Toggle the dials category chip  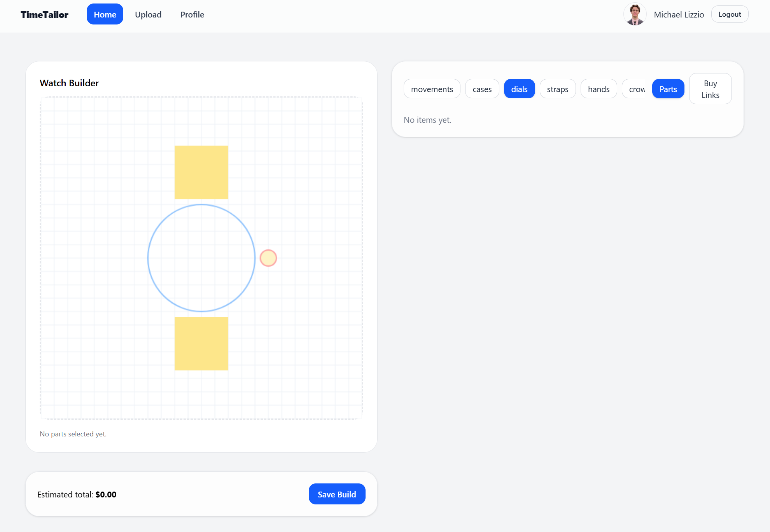519,89
